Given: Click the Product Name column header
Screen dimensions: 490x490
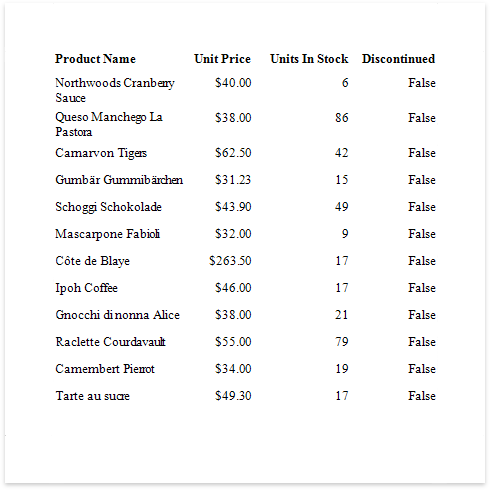Looking at the screenshot, I should point(95,59).
